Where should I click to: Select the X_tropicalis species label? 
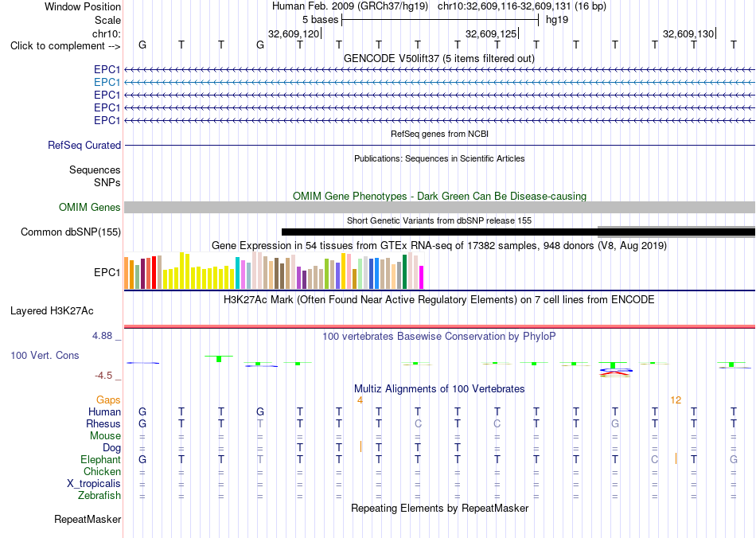pyautogui.click(x=94, y=484)
